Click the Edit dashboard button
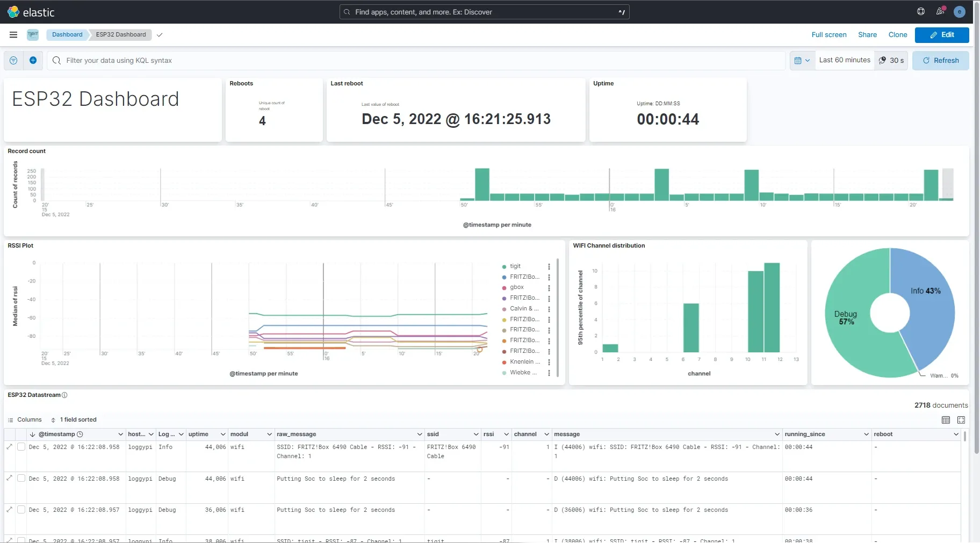Image resolution: width=980 pixels, height=543 pixels. click(x=942, y=35)
